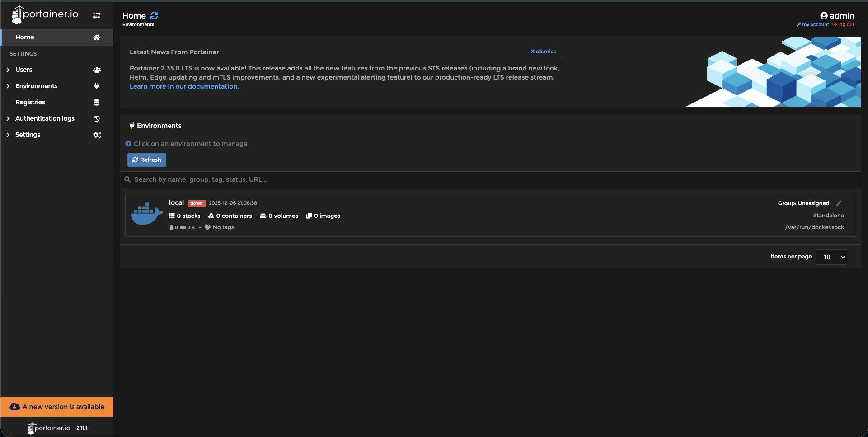Click the portainer.io logo in sidebar header
The image size is (868, 437).
tap(45, 14)
